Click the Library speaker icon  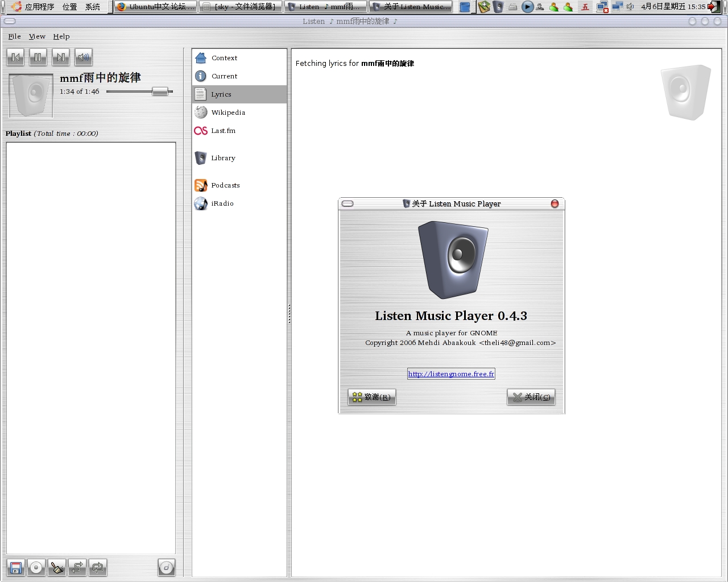[201, 158]
